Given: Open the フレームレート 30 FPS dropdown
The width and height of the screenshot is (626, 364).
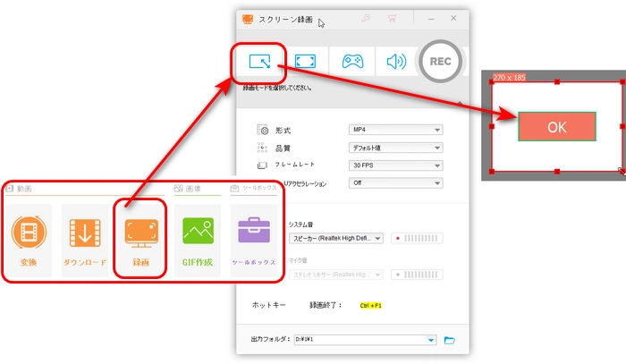Looking at the screenshot, I should click(395, 165).
